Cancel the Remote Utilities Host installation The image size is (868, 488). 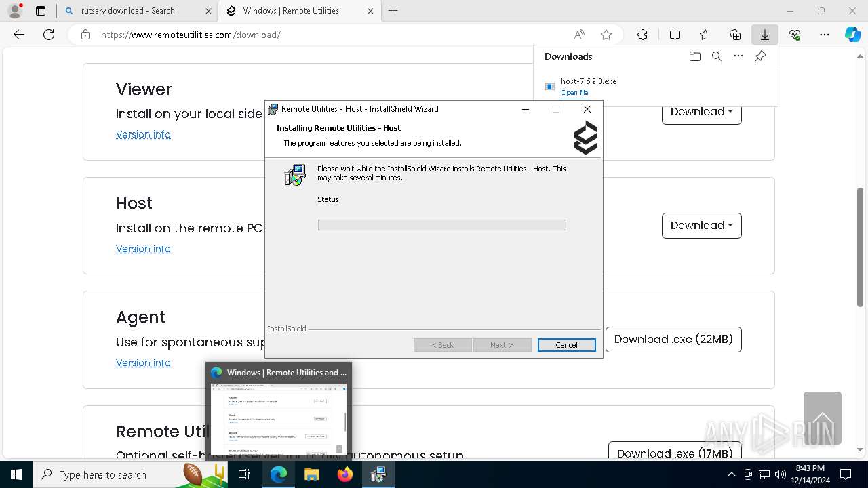[567, 345]
